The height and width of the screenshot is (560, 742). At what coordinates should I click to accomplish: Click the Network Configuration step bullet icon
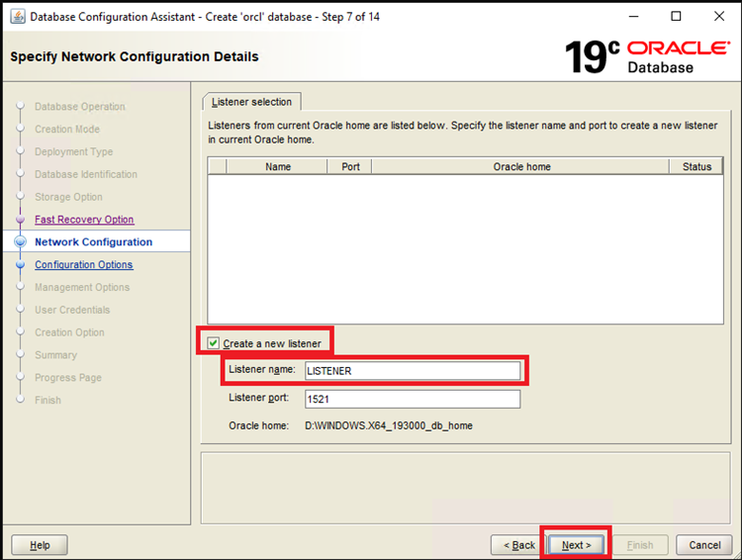(21, 241)
